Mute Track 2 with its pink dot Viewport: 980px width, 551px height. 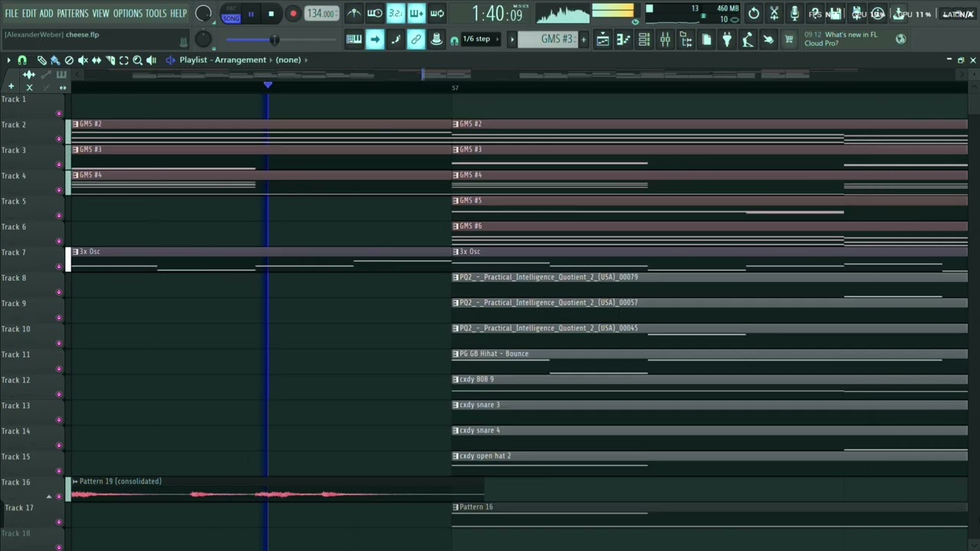pyautogui.click(x=59, y=139)
